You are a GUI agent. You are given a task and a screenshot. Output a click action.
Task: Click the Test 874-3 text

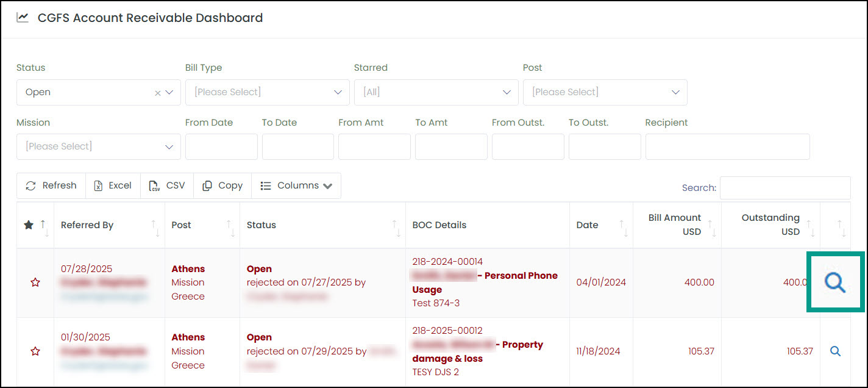pyautogui.click(x=436, y=303)
